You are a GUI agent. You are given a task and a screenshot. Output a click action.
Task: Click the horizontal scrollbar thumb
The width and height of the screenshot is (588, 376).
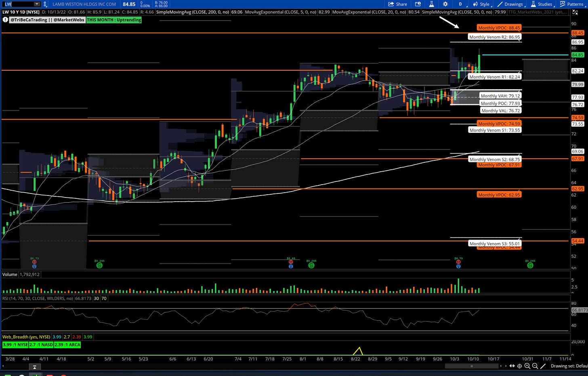[471, 366]
